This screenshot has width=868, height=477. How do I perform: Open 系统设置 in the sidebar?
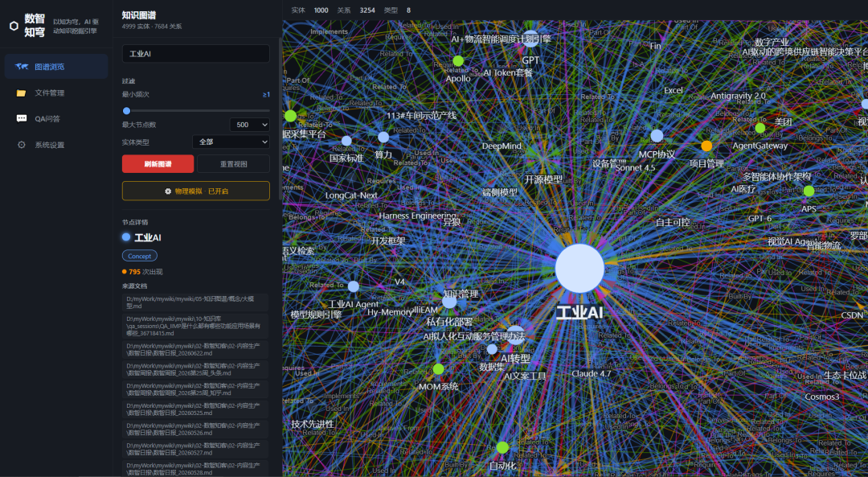click(56, 145)
